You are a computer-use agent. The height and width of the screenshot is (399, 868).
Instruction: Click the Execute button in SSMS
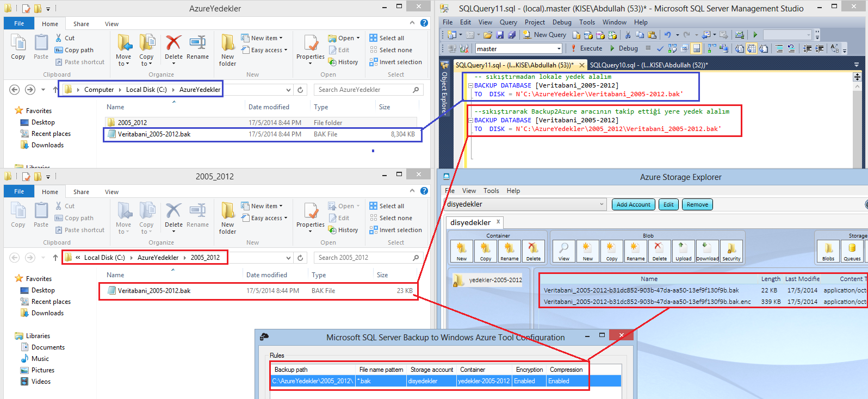pyautogui.click(x=586, y=48)
